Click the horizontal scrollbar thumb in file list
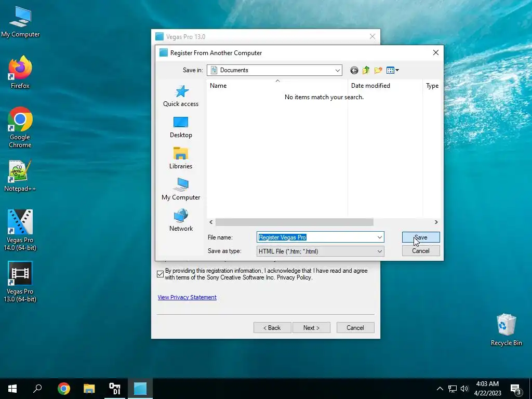This screenshot has width=532, height=399. click(294, 222)
